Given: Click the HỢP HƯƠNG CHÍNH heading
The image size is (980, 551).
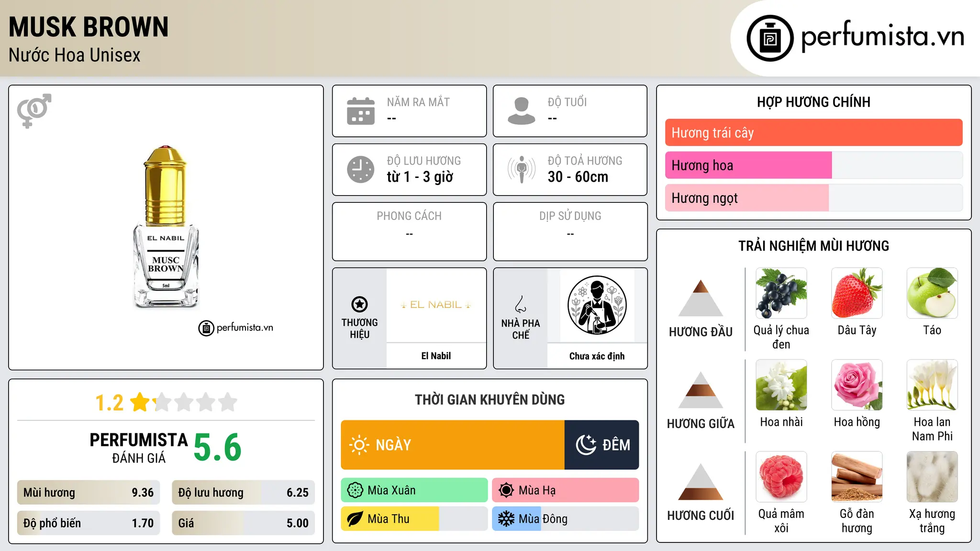Looking at the screenshot, I should pyautogui.click(x=813, y=102).
